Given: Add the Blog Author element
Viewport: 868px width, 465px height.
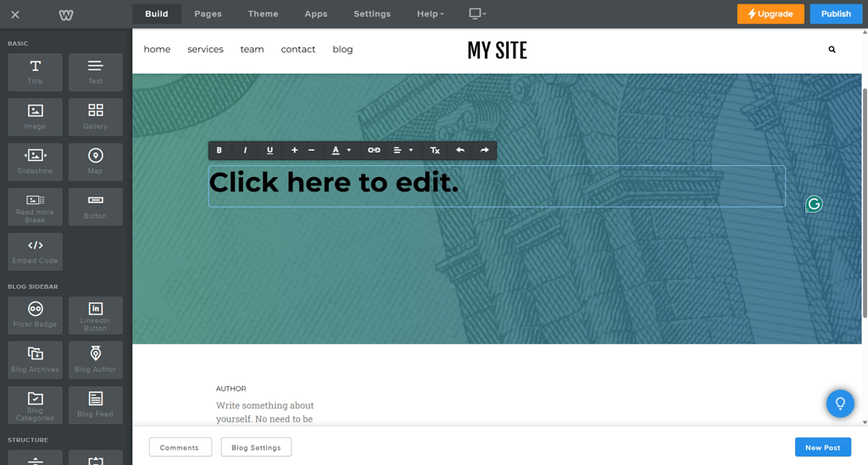Looking at the screenshot, I should click(x=95, y=361).
